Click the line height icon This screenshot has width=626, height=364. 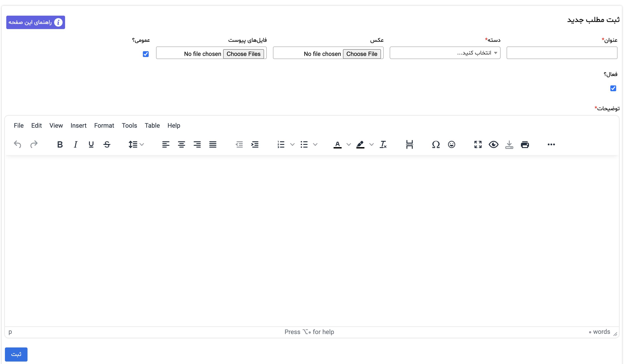point(133,144)
